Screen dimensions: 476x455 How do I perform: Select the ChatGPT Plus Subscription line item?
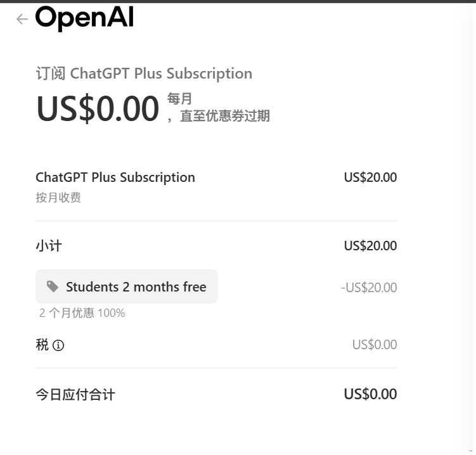point(115,177)
